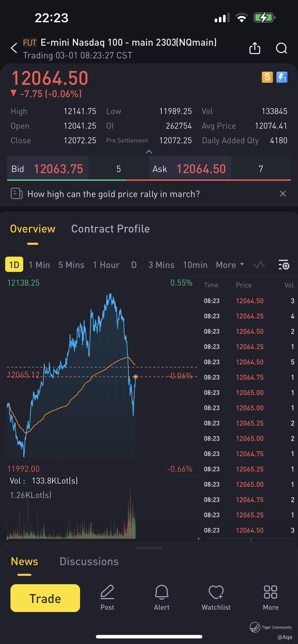Viewport: 298px width, 644px height.
Task: Open the News tab
Action: tap(24, 561)
